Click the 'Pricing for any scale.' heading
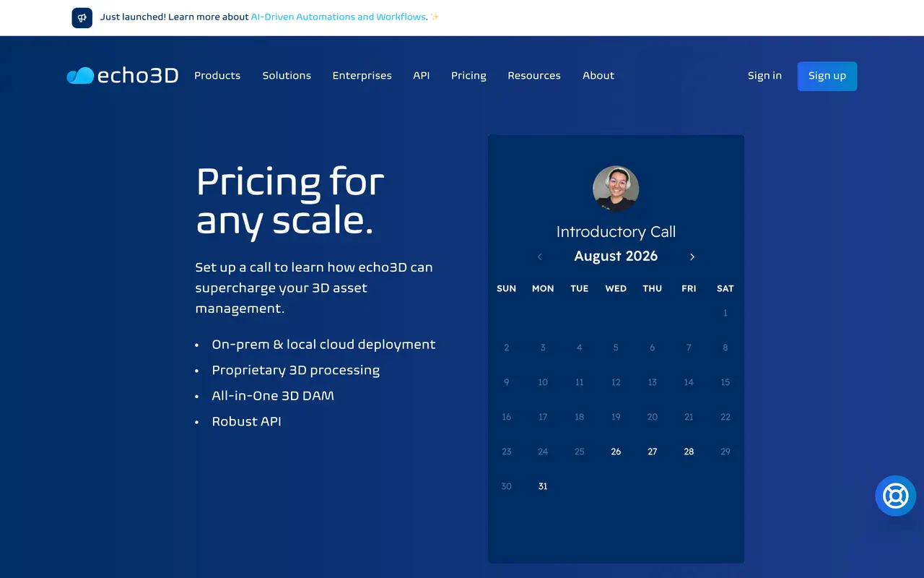Viewport: 924px width, 578px height. coord(290,202)
